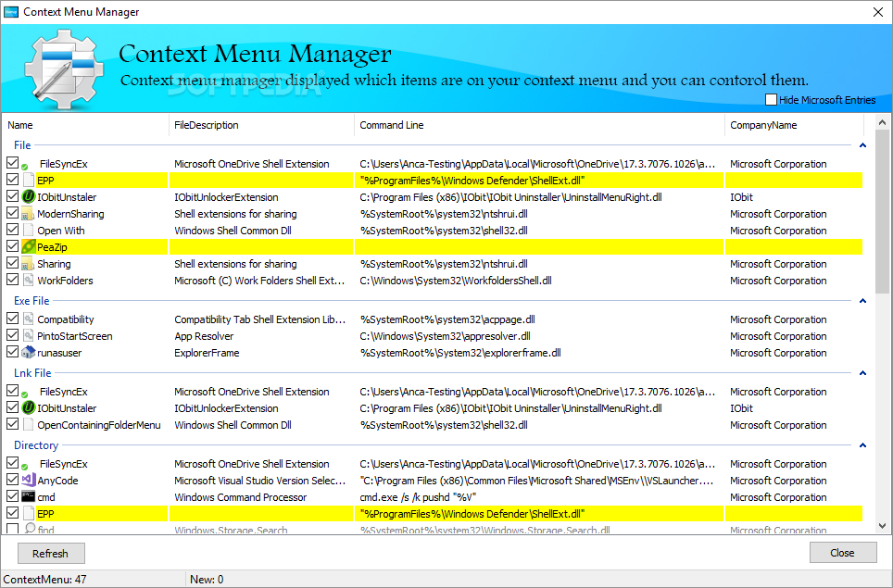Image resolution: width=893 pixels, height=588 pixels.
Task: Click the cmd.exe /s /k pushd command line
Action: pos(418,497)
